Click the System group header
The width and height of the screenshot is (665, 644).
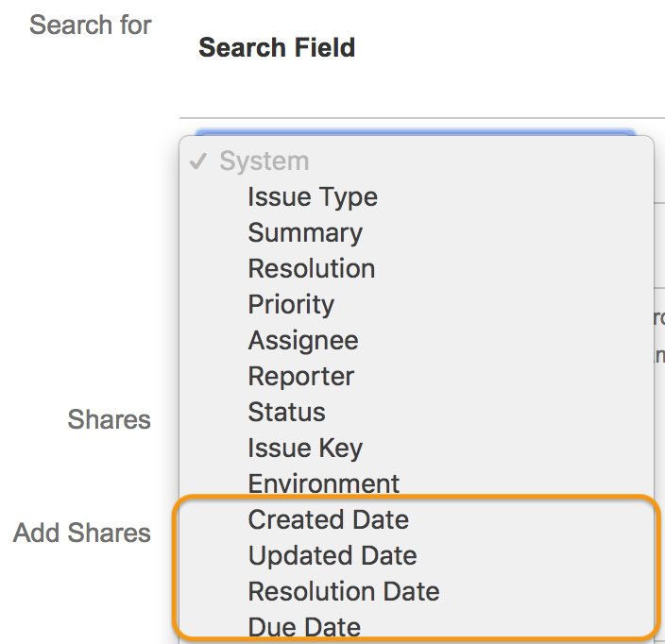click(x=264, y=161)
